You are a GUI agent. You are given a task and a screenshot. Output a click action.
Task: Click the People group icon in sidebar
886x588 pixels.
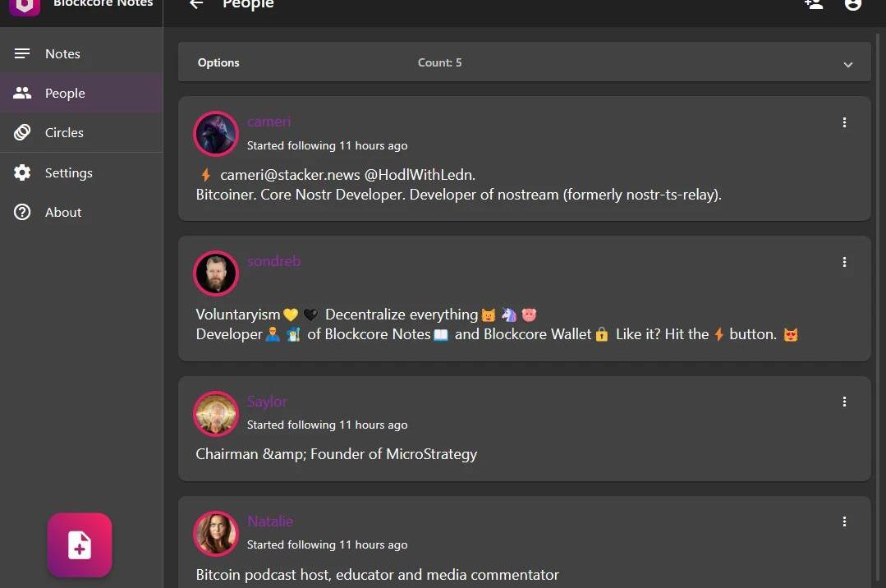[x=22, y=93]
